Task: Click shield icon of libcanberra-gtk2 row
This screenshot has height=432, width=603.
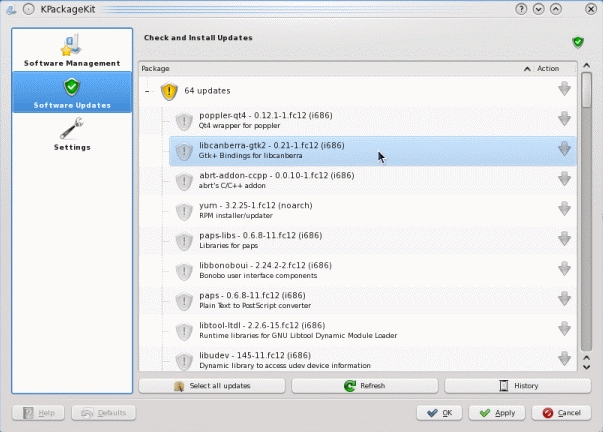Action: coord(184,152)
